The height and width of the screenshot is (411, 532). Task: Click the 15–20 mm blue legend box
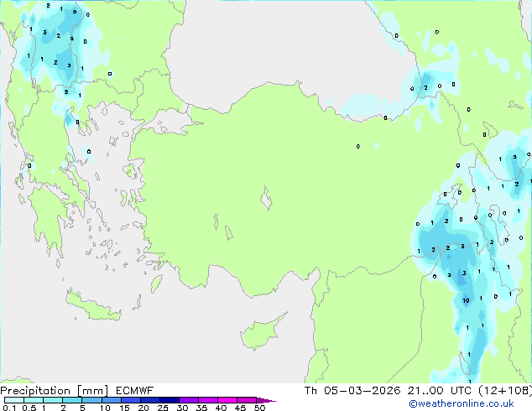tap(130, 400)
